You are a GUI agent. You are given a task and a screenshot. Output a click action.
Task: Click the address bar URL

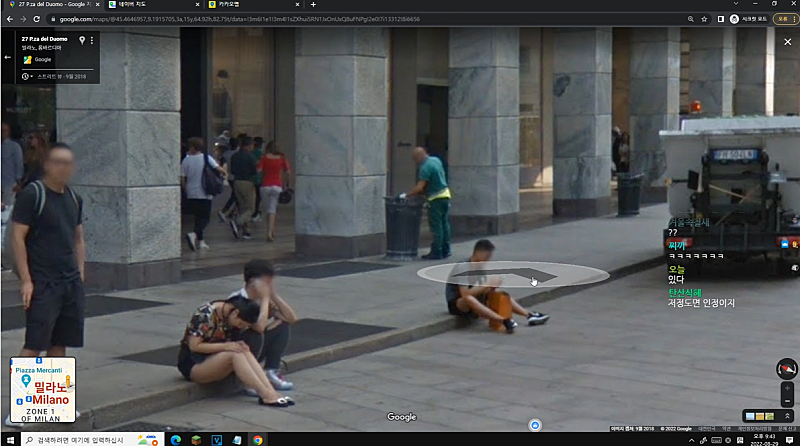(240, 19)
